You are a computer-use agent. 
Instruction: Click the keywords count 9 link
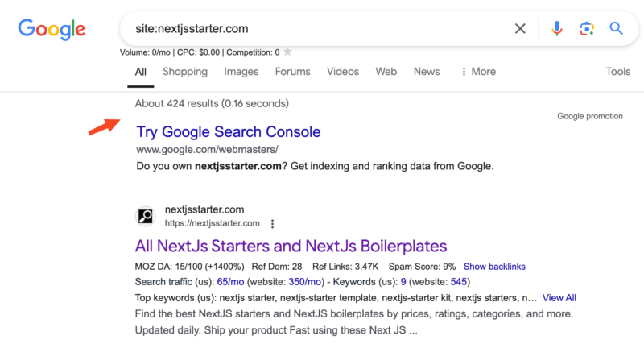pos(403,282)
